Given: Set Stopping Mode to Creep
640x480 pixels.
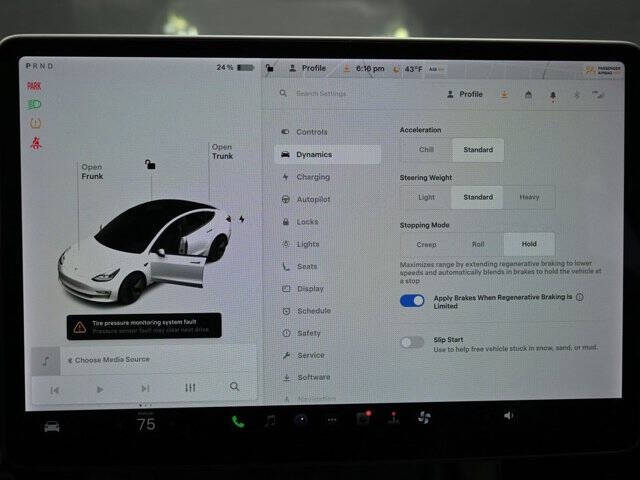Looking at the screenshot, I should (426, 244).
